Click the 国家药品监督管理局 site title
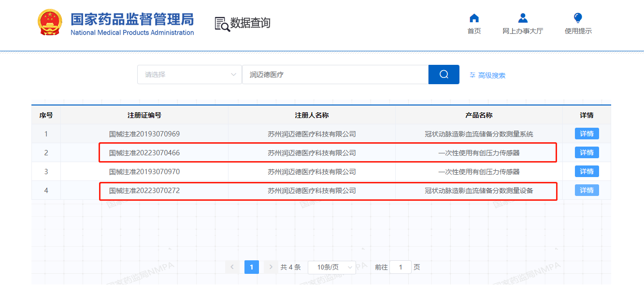 [x=132, y=19]
